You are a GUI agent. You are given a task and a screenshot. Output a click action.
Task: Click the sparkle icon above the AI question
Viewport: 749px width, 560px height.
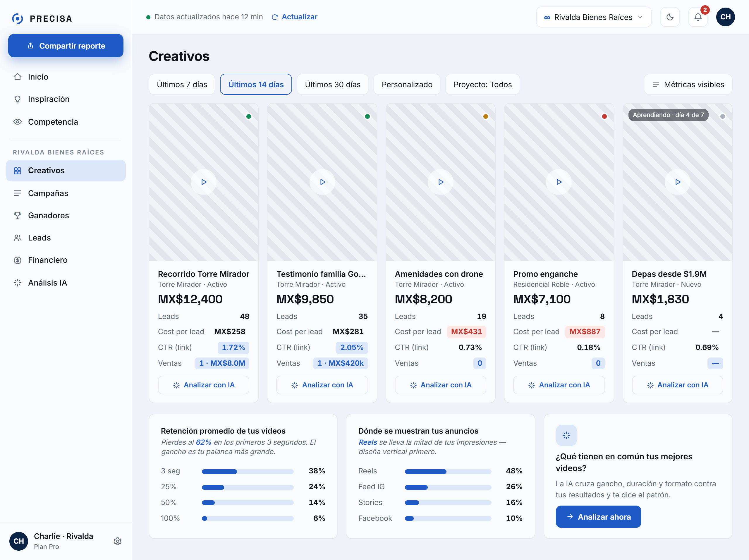pos(566,435)
